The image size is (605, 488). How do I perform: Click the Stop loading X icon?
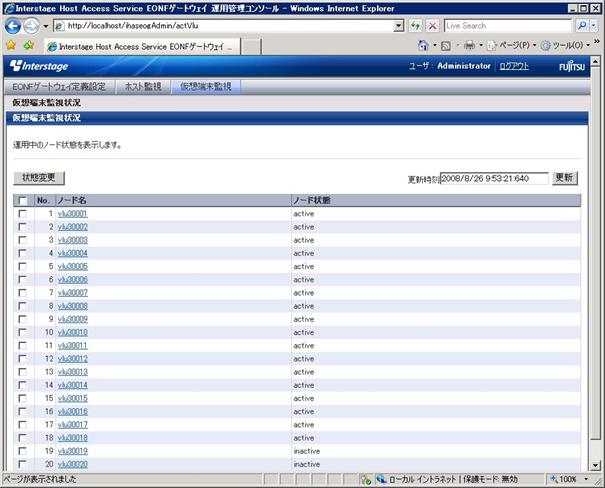433,26
